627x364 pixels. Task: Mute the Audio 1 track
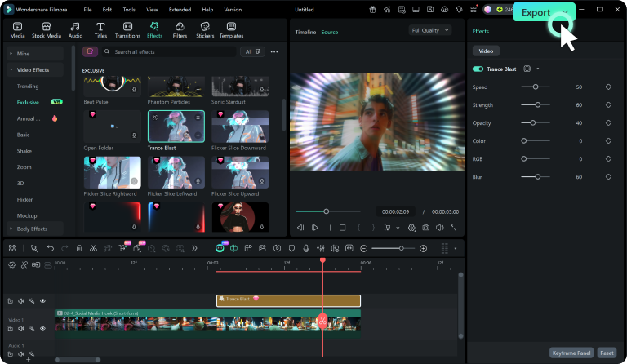20,354
